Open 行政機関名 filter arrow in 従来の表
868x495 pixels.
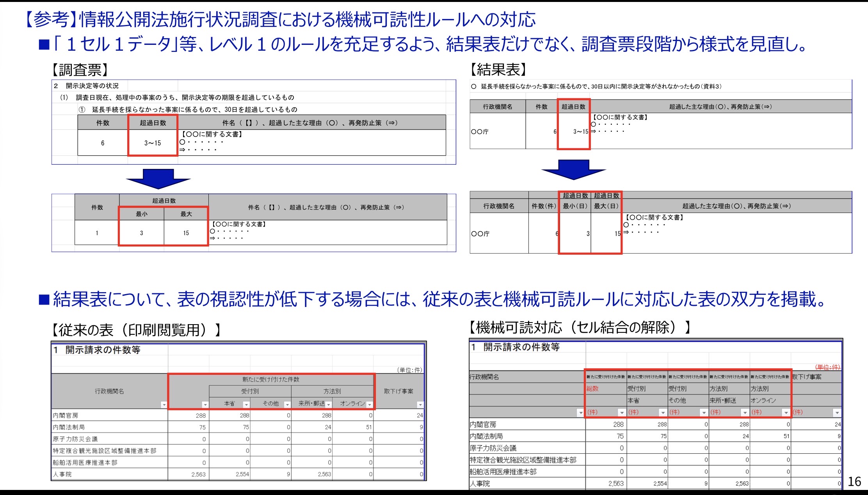point(164,405)
